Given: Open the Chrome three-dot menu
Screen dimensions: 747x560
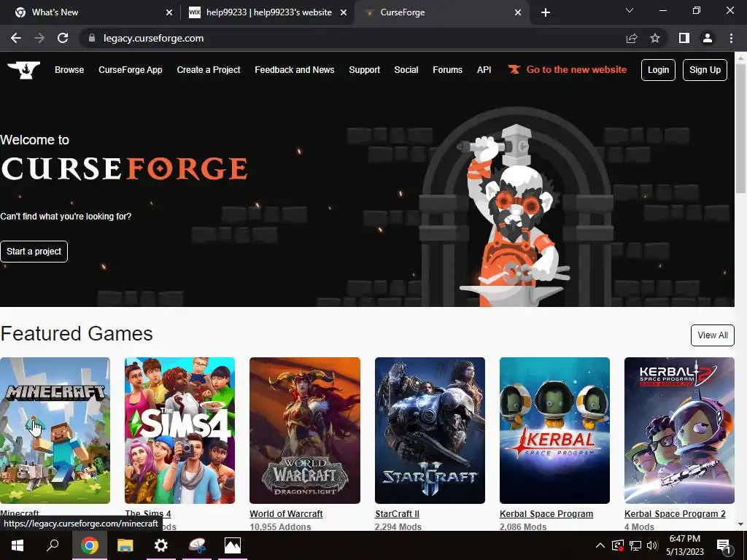Looking at the screenshot, I should tap(731, 38).
